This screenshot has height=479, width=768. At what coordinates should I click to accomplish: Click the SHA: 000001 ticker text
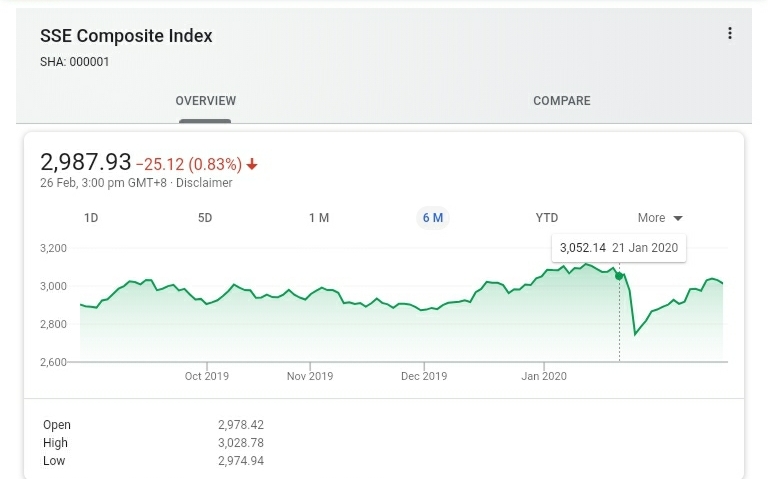tap(74, 62)
